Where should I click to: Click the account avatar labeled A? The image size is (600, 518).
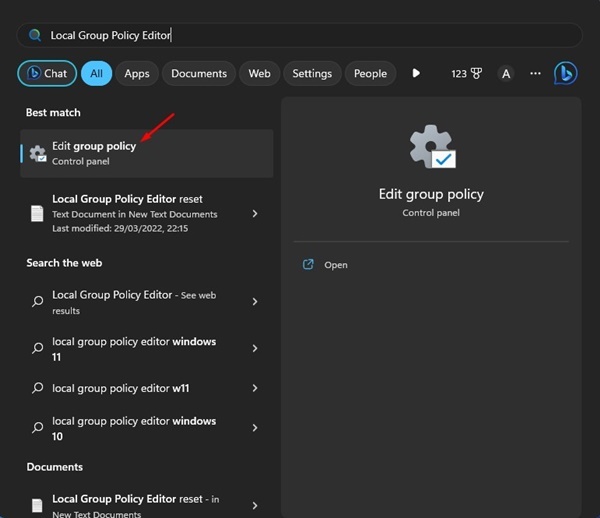tap(506, 73)
